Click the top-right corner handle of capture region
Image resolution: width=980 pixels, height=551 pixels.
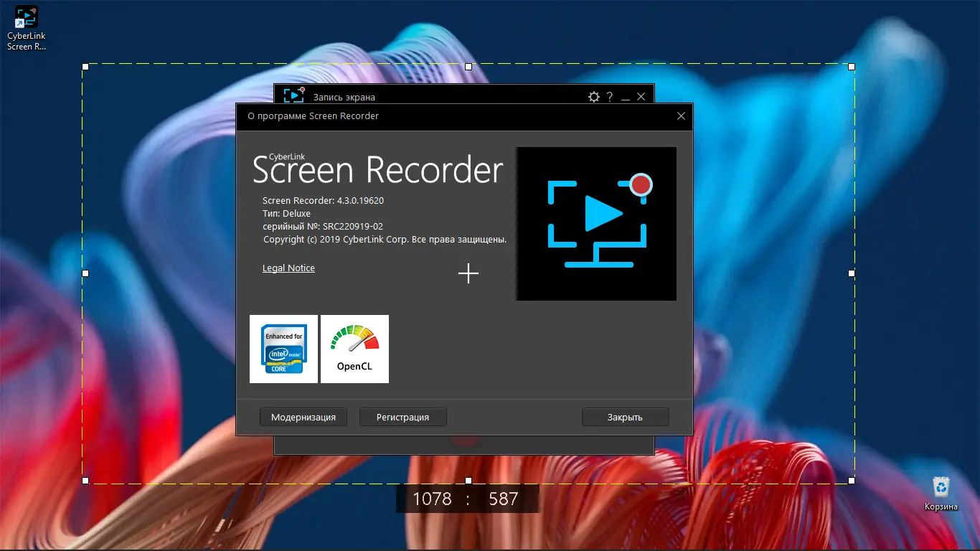tap(852, 67)
